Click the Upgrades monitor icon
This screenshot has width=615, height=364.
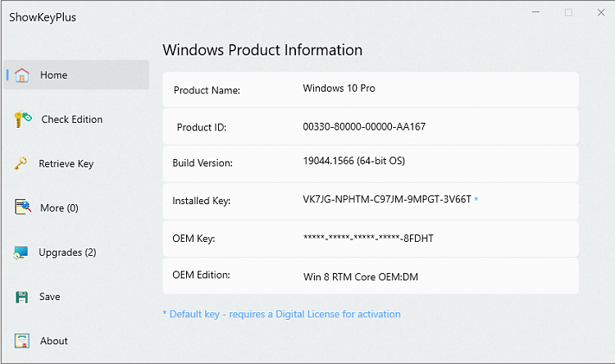(20, 253)
